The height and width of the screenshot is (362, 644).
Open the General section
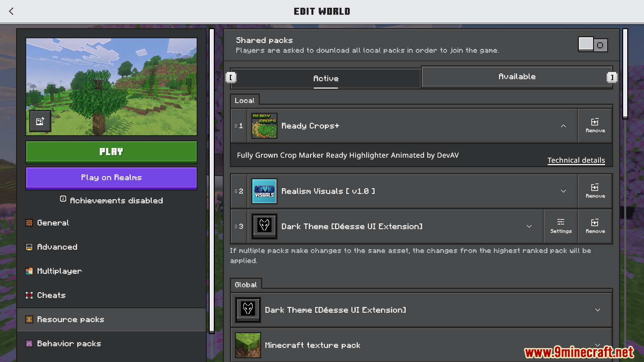click(111, 223)
